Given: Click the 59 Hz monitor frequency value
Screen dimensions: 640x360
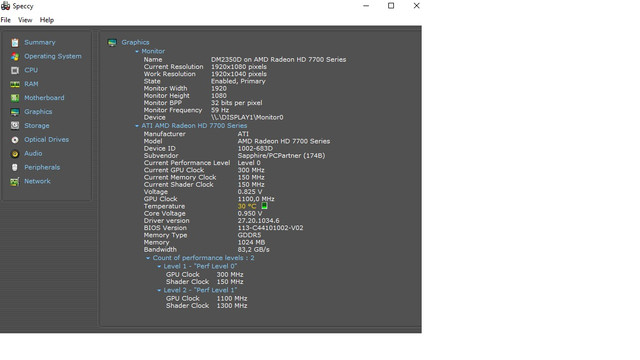Looking at the screenshot, I should click(220, 110).
